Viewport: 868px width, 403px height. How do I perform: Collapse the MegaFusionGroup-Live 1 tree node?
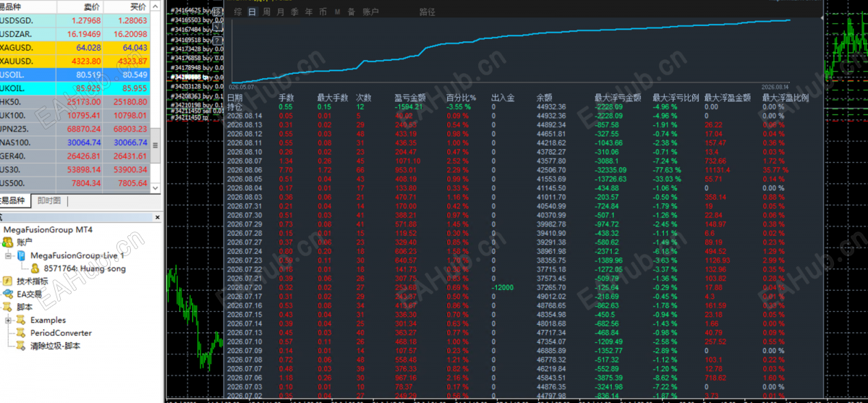(x=8, y=255)
